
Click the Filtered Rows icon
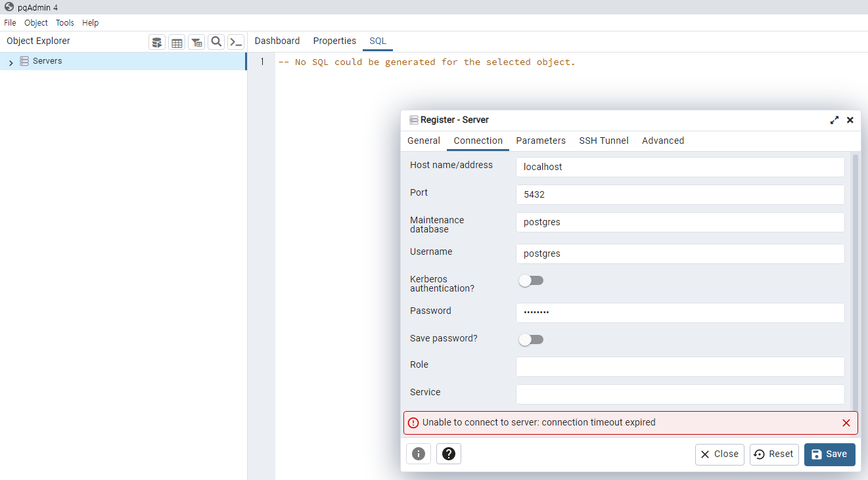196,43
